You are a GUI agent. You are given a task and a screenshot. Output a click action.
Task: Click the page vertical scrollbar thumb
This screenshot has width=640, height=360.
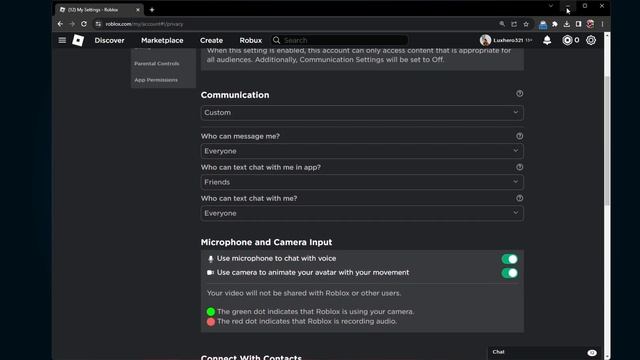[607, 140]
